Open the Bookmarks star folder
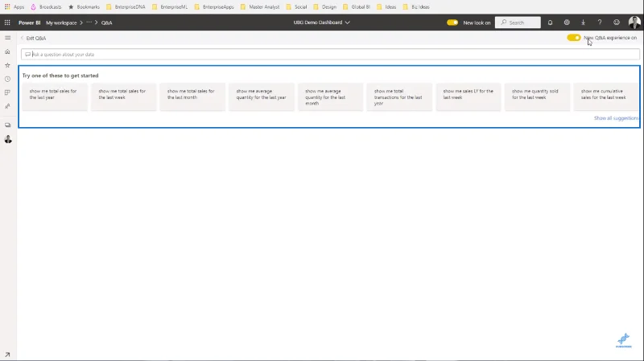 coord(84,7)
